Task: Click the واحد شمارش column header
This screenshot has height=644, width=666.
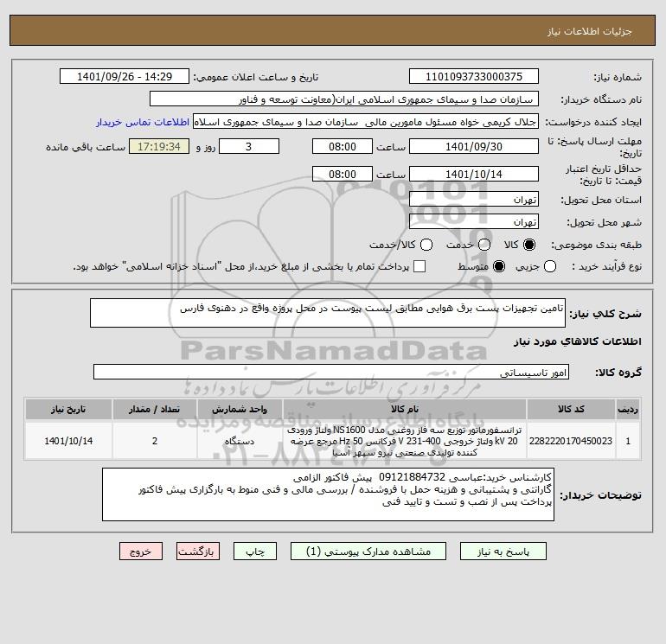Action: pyautogui.click(x=239, y=409)
